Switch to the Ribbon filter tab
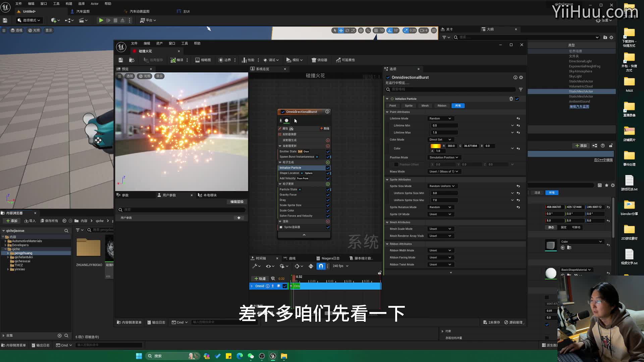Image resolution: width=644 pixels, height=362 pixels. tap(442, 106)
